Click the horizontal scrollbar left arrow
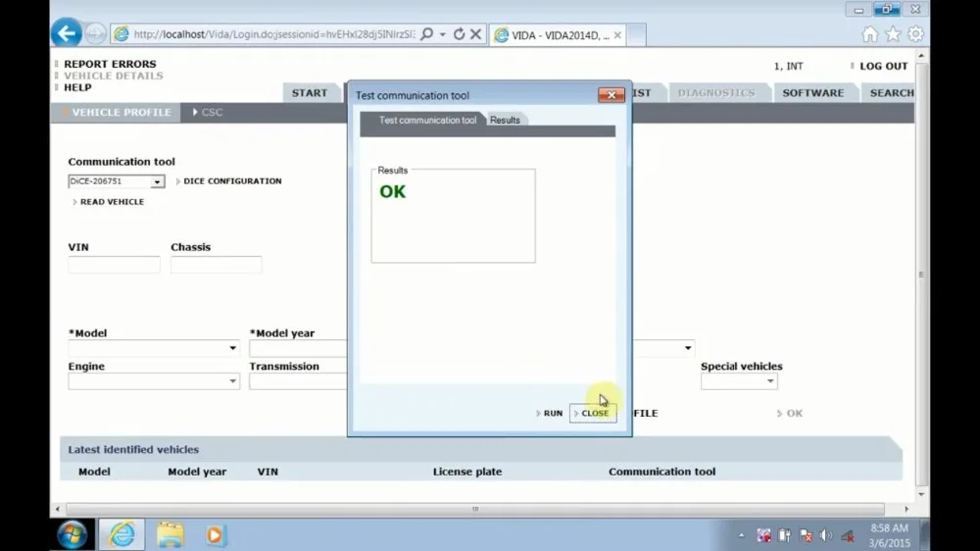The image size is (980, 551). 58,509
